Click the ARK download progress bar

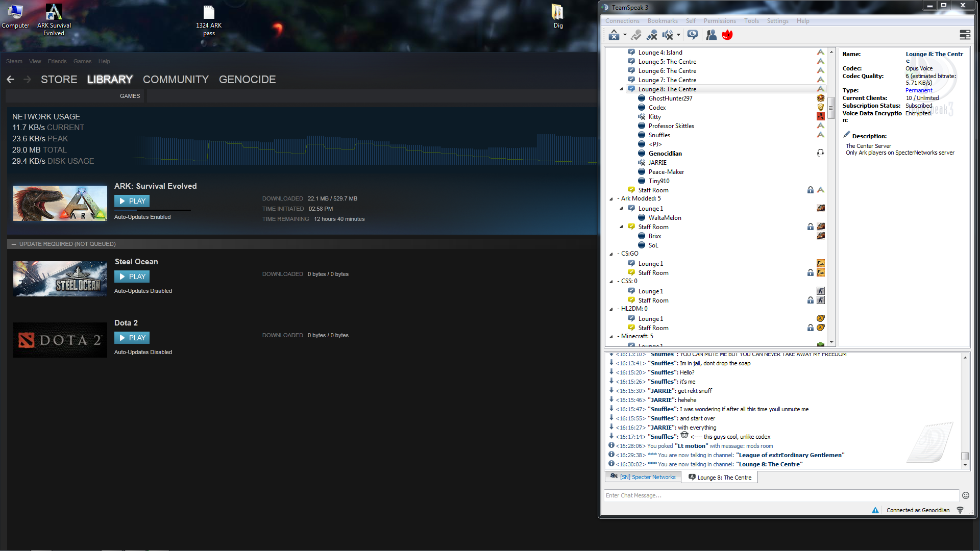153,210
